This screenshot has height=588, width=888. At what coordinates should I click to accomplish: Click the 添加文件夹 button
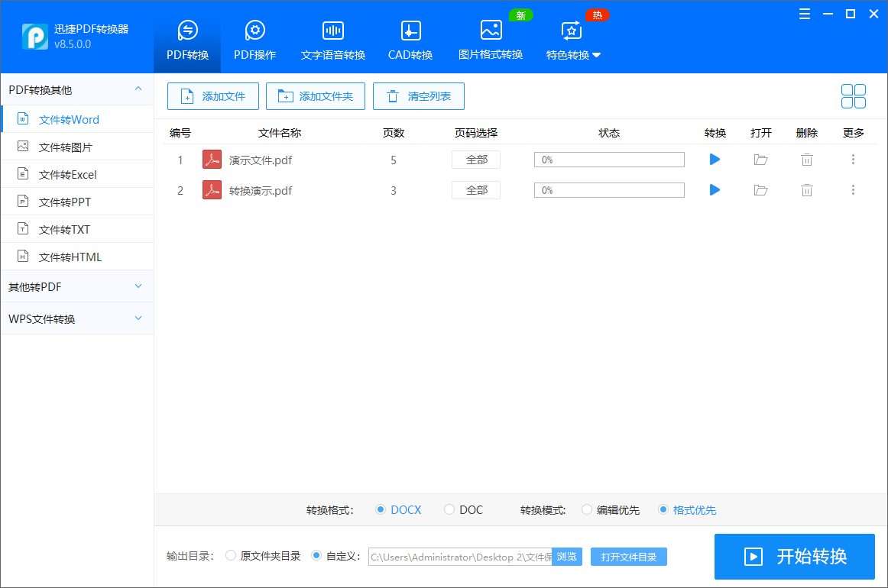[316, 96]
